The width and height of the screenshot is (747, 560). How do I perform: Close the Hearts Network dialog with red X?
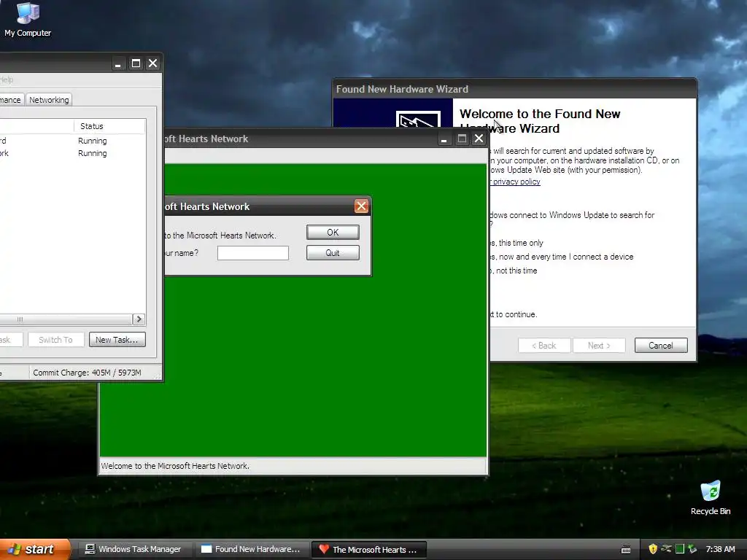[x=361, y=206]
